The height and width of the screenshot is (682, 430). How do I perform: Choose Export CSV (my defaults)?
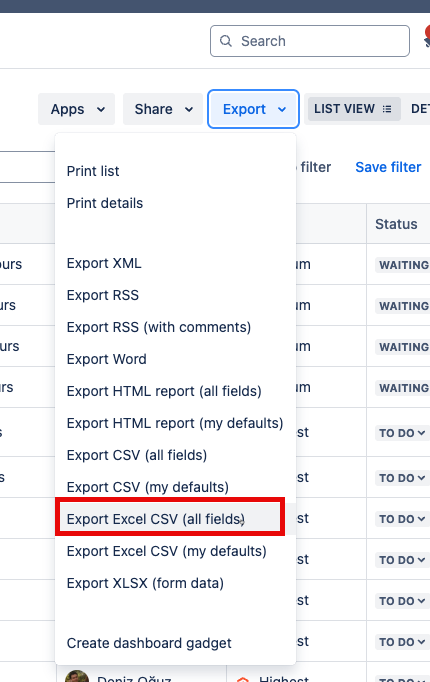click(176, 487)
